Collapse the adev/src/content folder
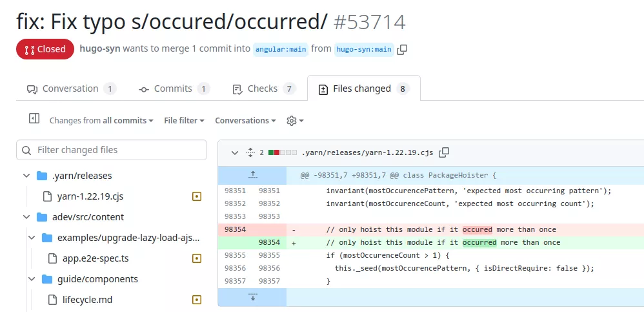Image resolution: width=644 pixels, height=312 pixels. [26, 217]
